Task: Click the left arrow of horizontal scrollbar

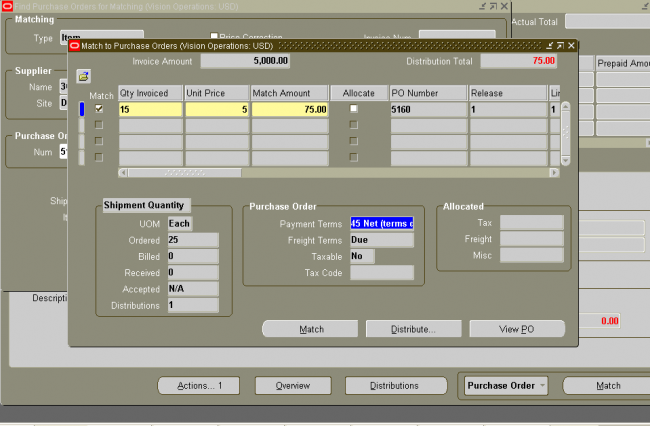Action: pyautogui.click(x=123, y=172)
